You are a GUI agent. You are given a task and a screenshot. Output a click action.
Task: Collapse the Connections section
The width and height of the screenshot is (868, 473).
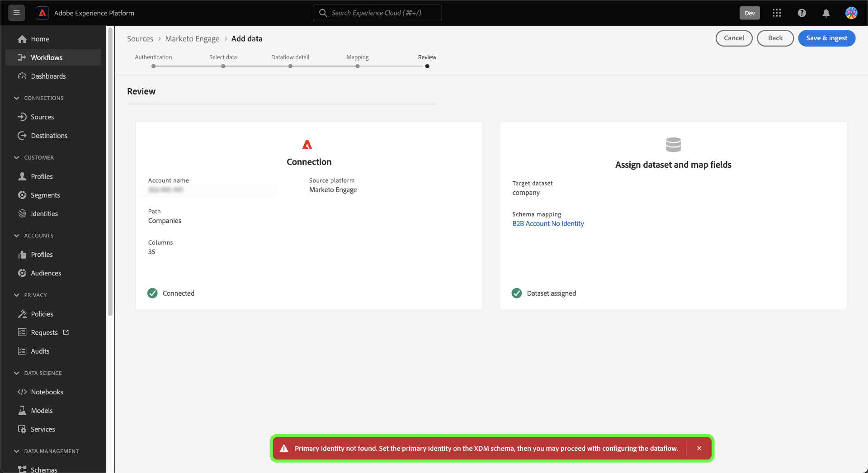point(17,98)
